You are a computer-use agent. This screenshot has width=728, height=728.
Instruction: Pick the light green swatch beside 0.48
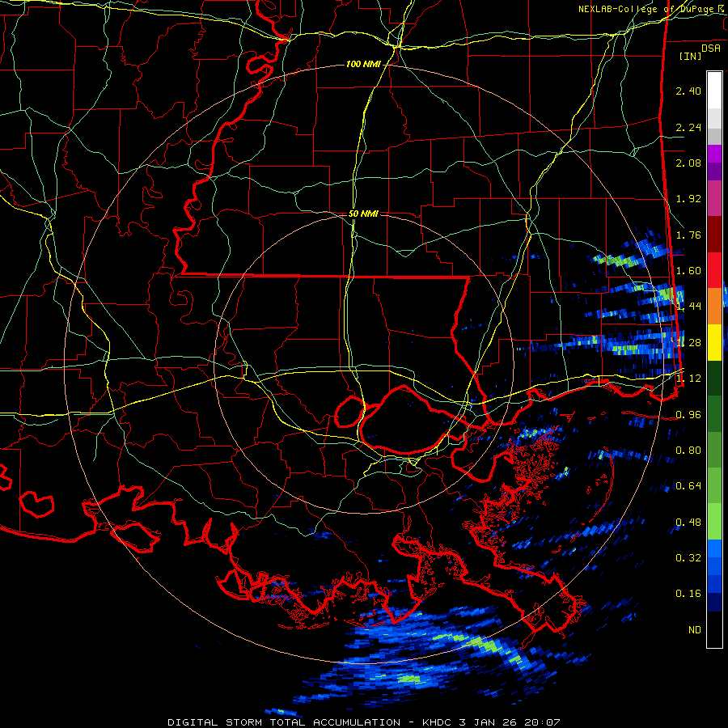click(714, 522)
